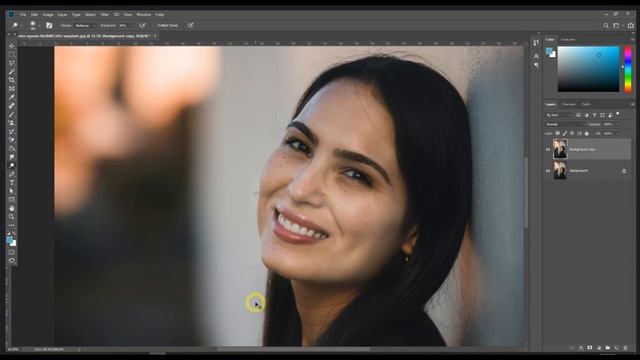Viewport: 640px width, 360px height.
Task: Toggle lock transparent pixels
Action: click(558, 133)
